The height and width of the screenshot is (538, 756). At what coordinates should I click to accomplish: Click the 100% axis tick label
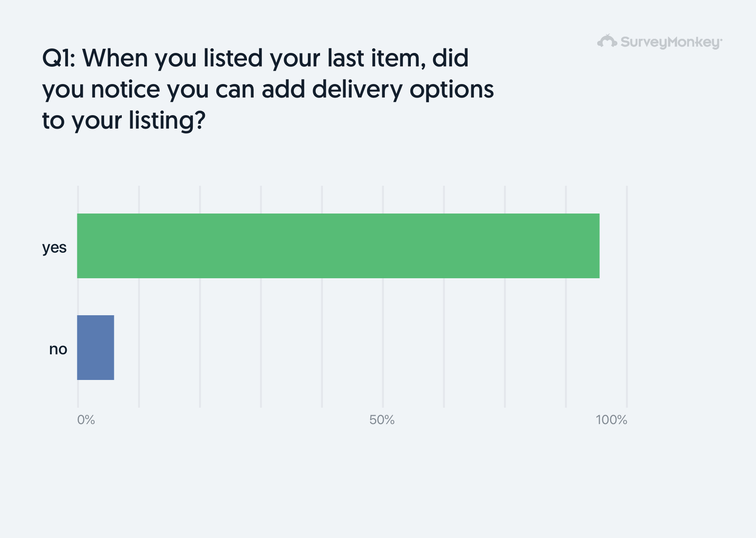click(x=612, y=420)
